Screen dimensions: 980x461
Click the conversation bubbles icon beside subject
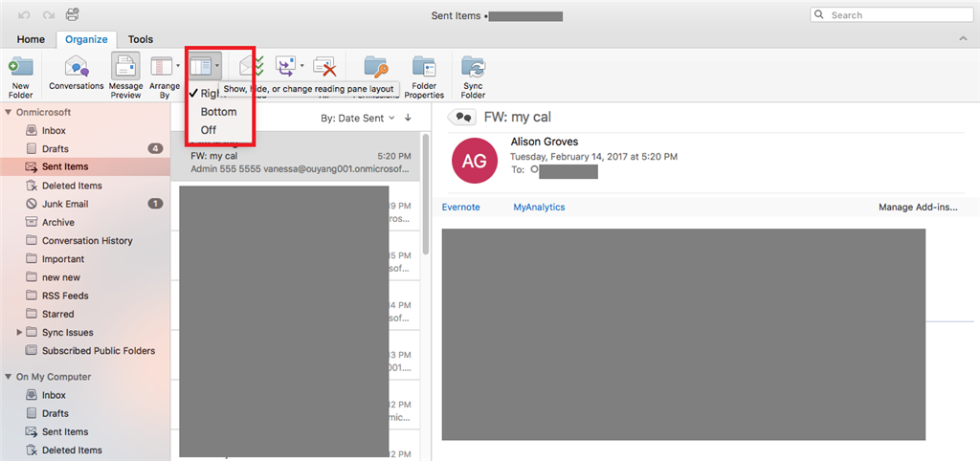click(463, 117)
